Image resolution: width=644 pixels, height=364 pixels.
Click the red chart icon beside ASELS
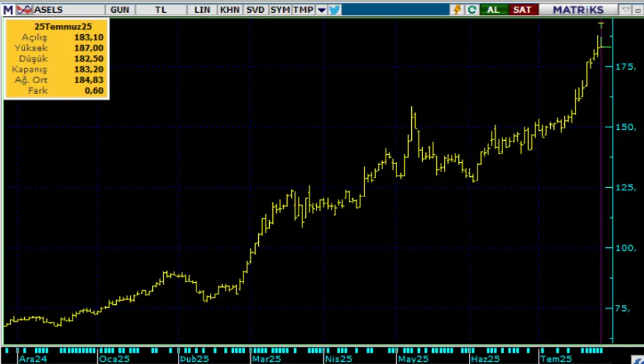coord(24,10)
